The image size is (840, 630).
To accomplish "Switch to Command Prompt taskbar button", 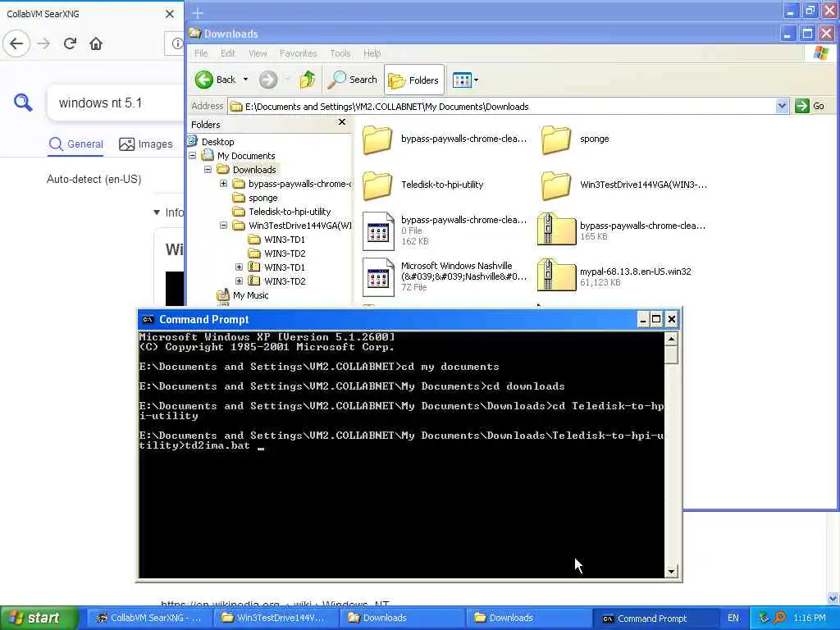I will (x=655, y=619).
